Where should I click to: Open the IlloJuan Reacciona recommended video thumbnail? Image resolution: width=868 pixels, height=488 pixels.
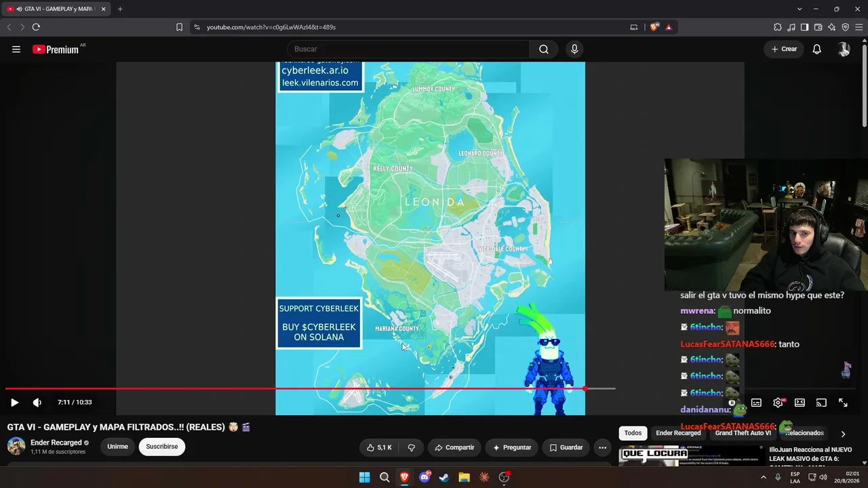[x=691, y=455]
